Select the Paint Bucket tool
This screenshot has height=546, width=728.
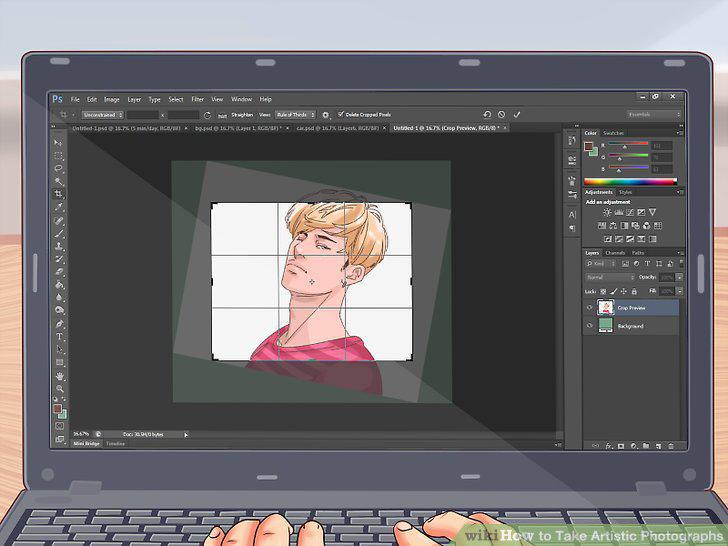pyautogui.click(x=59, y=285)
